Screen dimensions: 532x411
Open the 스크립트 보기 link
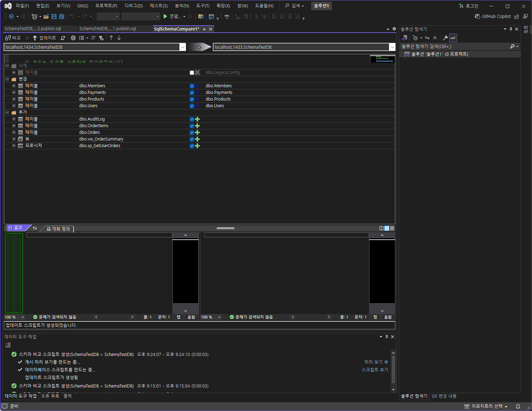(375, 370)
